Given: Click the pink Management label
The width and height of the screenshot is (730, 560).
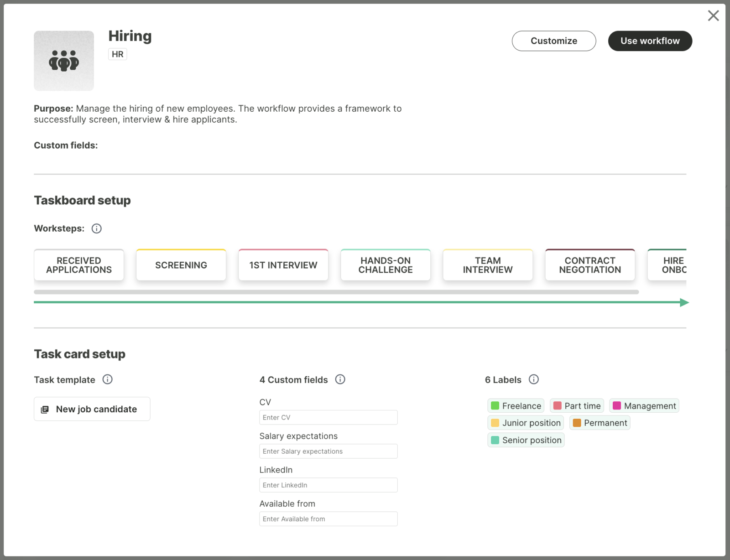Looking at the screenshot, I should 644,406.
